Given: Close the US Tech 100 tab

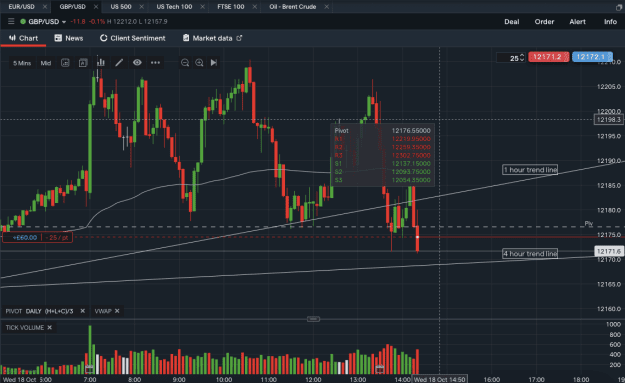Looking at the screenshot, I should (202, 7).
